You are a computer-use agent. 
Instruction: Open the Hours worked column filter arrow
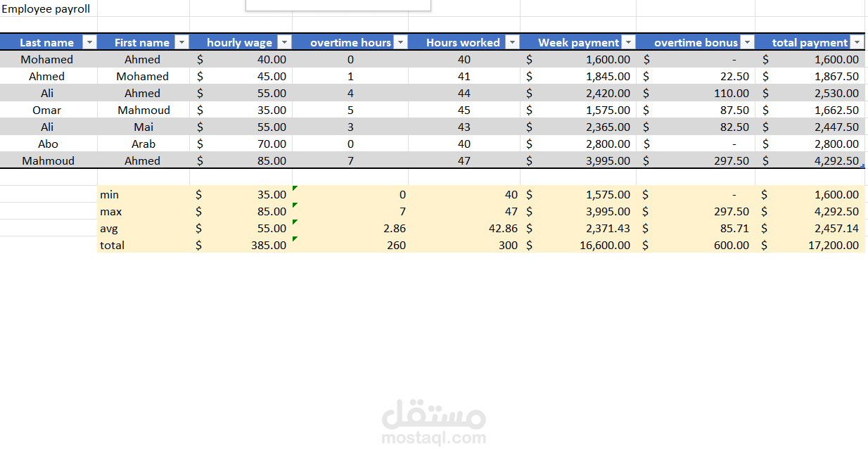click(512, 42)
